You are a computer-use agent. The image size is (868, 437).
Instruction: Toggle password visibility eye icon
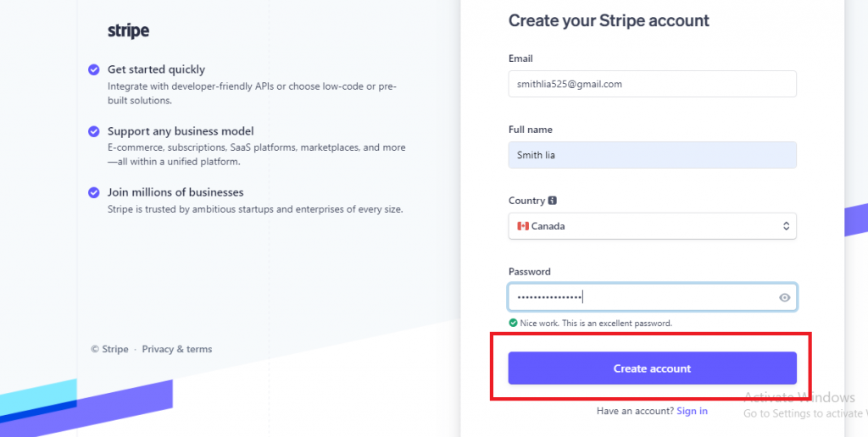(784, 297)
